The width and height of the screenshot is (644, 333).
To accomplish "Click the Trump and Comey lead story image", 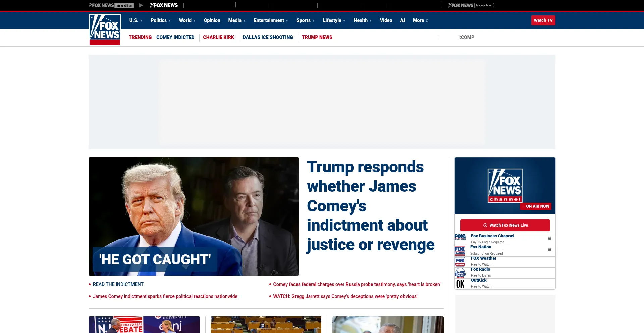I will (x=194, y=216).
